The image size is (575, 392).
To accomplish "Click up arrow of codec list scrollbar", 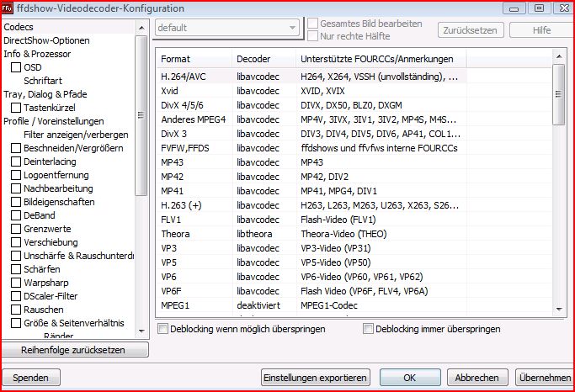I will tap(559, 56).
